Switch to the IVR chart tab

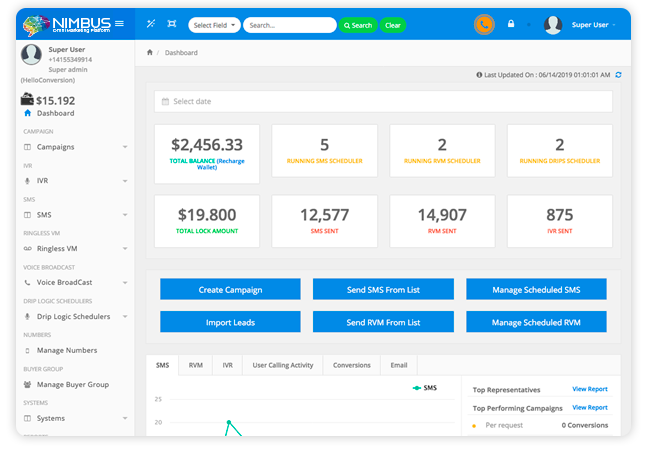(227, 365)
